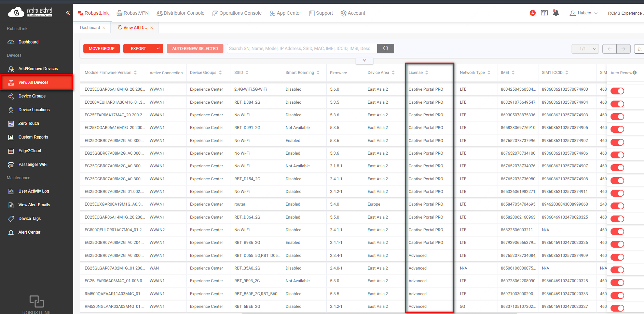This screenshot has width=644, height=314.
Task: Disable Auto-Renew for the router SSID row
Action: click(x=617, y=206)
